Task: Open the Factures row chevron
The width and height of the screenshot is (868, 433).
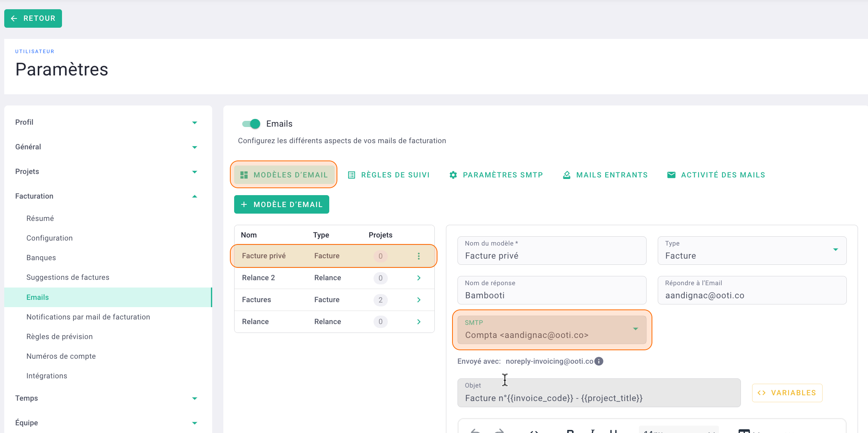Action: click(x=419, y=300)
